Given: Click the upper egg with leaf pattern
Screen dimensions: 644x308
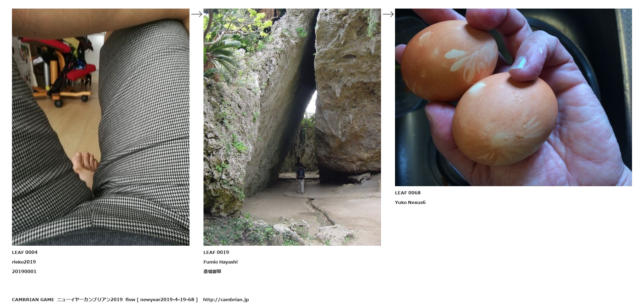Looking at the screenshot, I should pos(449,60).
